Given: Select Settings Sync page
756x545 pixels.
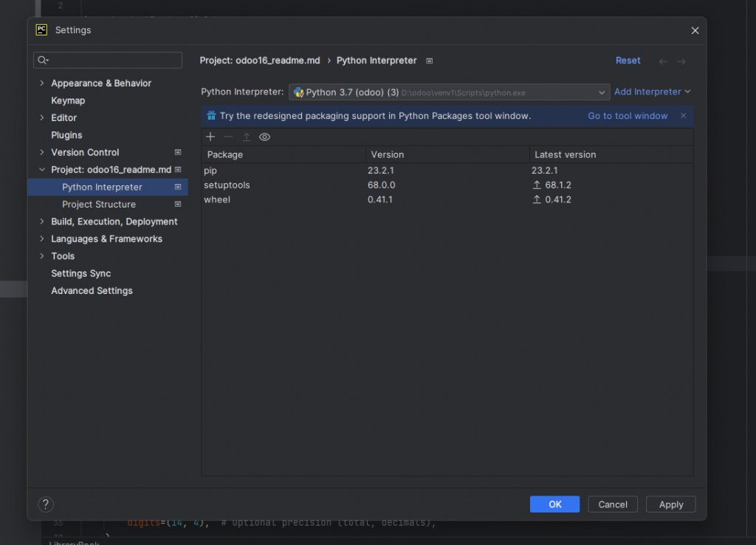Looking at the screenshot, I should [81, 273].
